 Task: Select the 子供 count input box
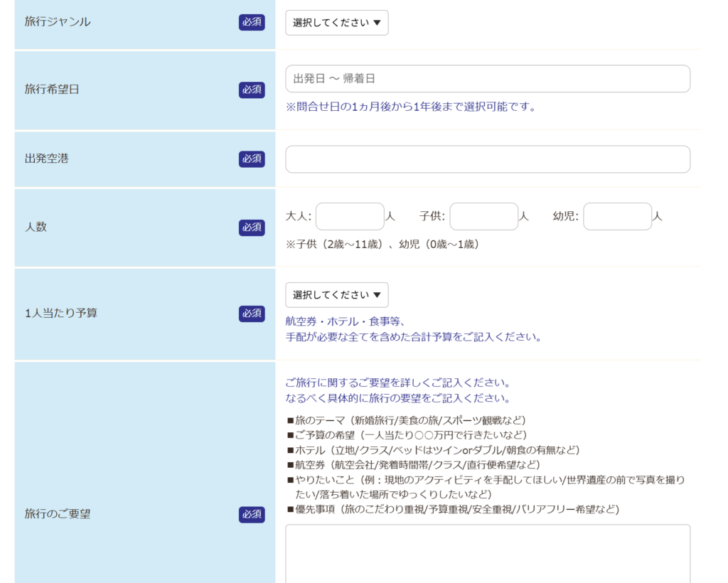coord(483,217)
